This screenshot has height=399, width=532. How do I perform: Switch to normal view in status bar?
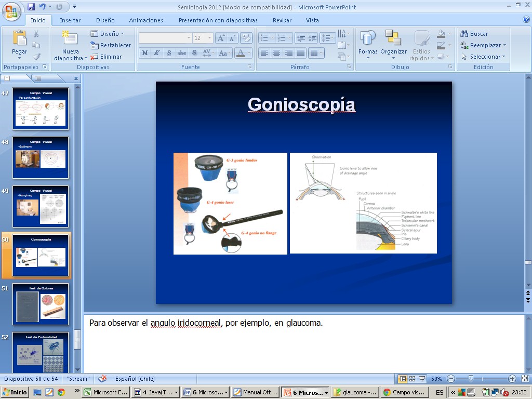[x=402, y=379]
